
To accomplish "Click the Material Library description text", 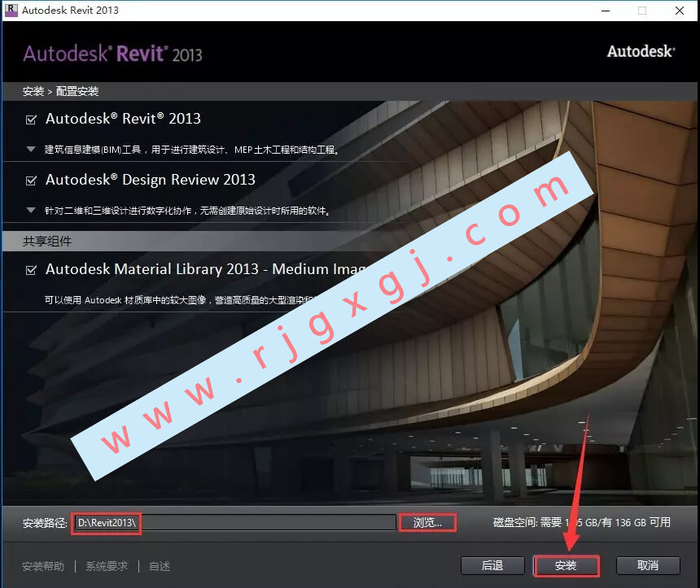I will tap(181, 300).
